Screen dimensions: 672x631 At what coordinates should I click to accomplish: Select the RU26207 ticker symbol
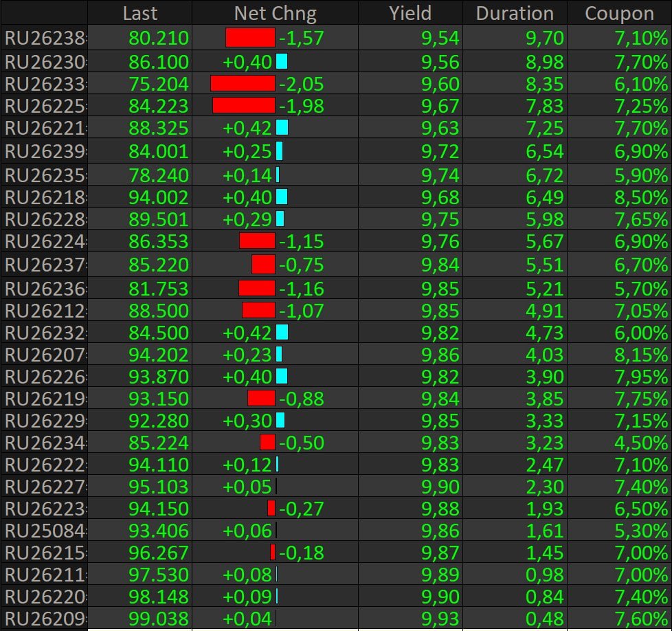(45, 355)
